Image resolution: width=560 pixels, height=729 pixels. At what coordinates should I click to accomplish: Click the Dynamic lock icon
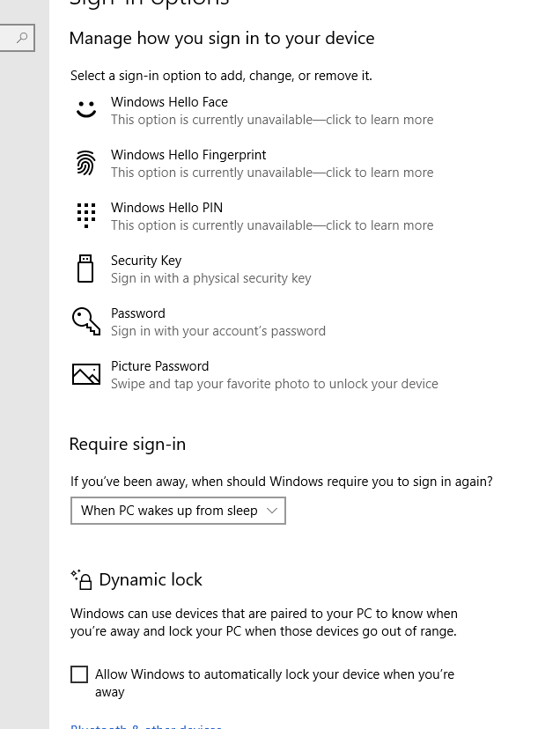[x=81, y=579]
